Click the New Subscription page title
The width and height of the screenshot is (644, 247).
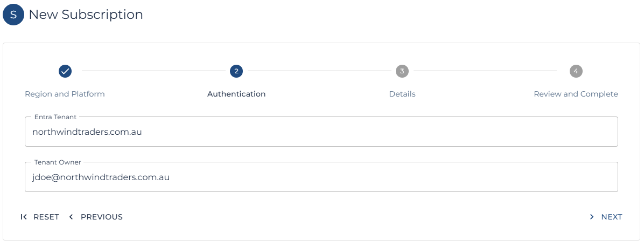86,15
